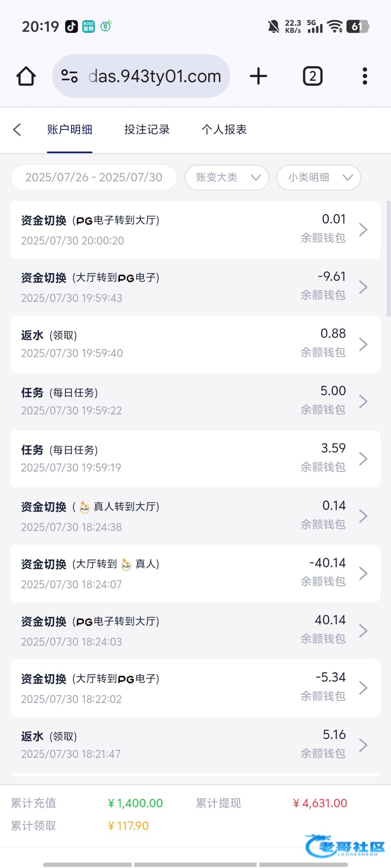Select the 账户明细 tab

pos(70,130)
